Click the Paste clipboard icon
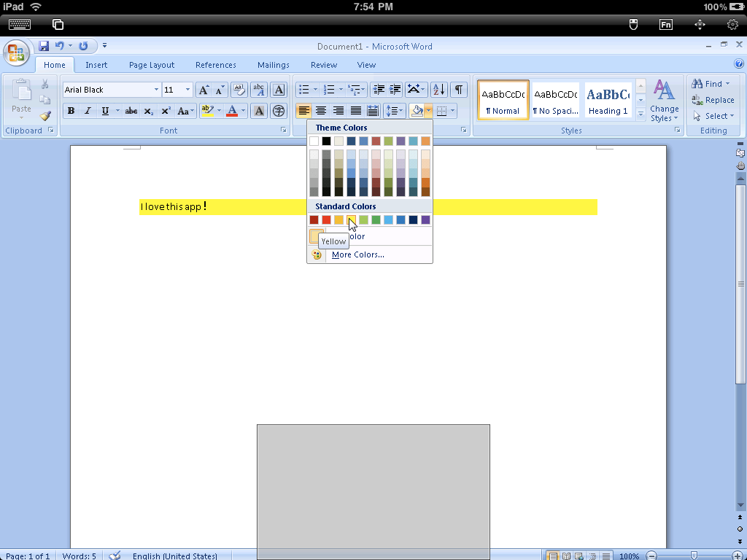 (22, 90)
